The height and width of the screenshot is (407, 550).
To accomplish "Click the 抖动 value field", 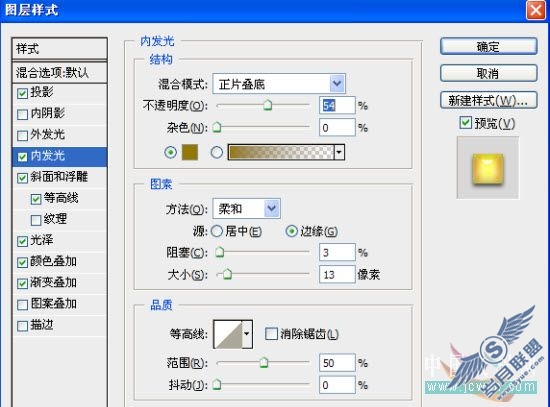I will tap(337, 385).
